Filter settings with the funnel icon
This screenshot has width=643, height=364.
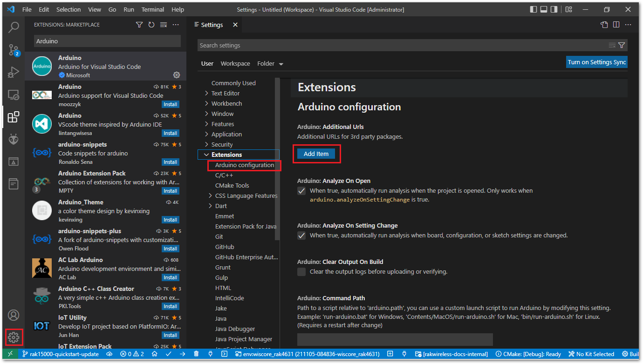pyautogui.click(x=622, y=45)
